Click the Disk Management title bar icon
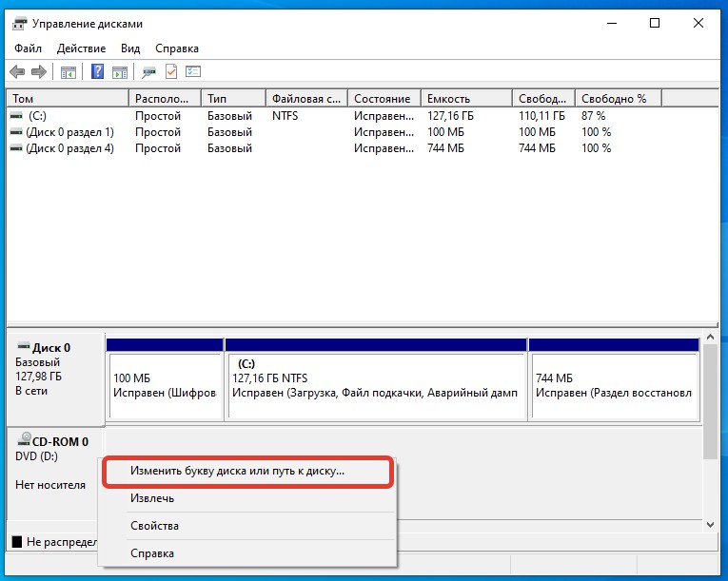 (x=19, y=24)
